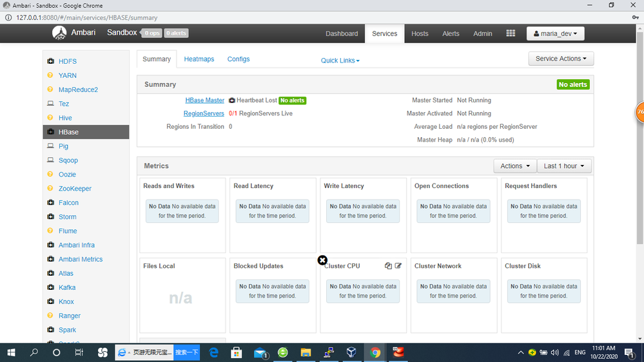Click the Ambari logo icon

point(59,33)
